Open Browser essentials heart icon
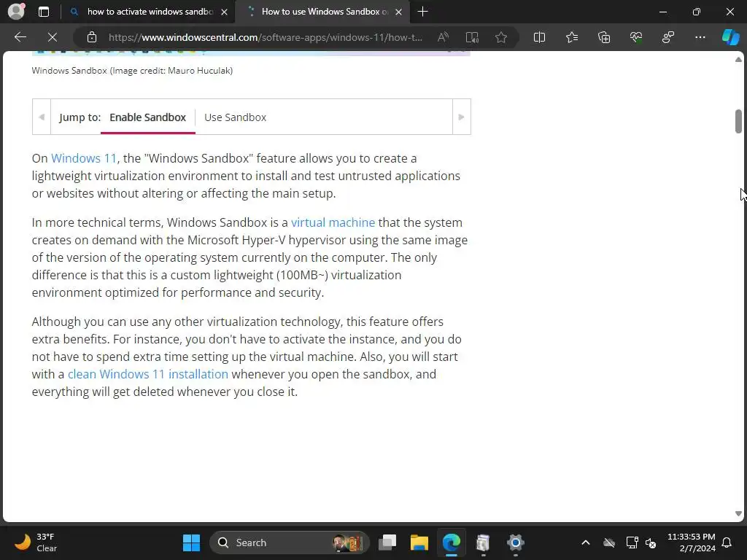This screenshot has width=747, height=560. [x=636, y=37]
